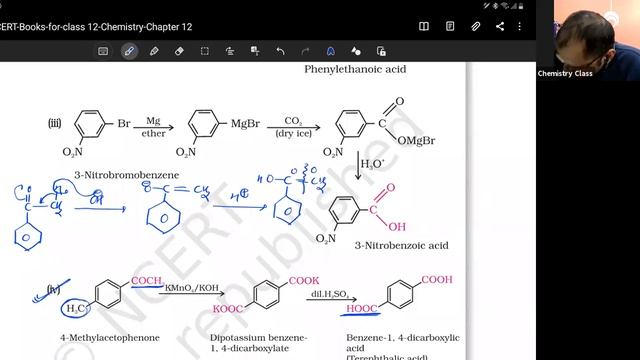This screenshot has height=360, width=640.
Task: Switch to reading mode book icon
Action: (424, 27)
